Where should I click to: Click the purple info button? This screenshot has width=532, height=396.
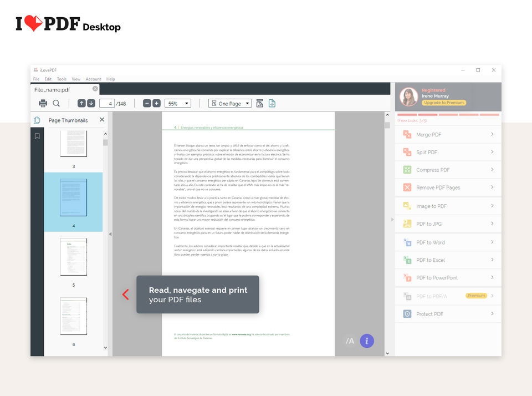pyautogui.click(x=367, y=341)
